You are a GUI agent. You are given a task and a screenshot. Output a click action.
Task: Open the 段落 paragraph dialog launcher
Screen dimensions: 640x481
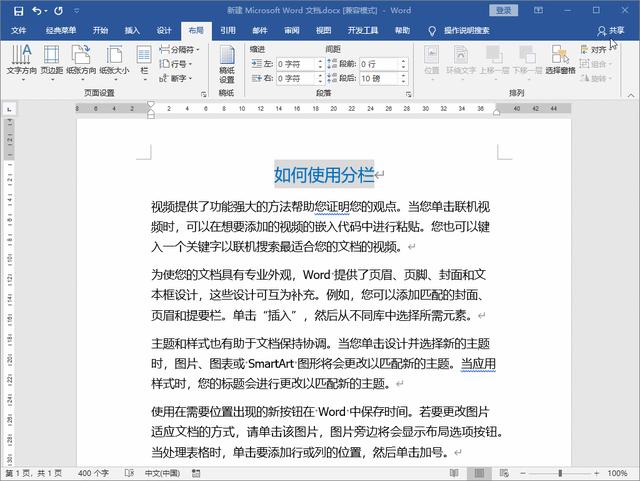click(x=409, y=94)
